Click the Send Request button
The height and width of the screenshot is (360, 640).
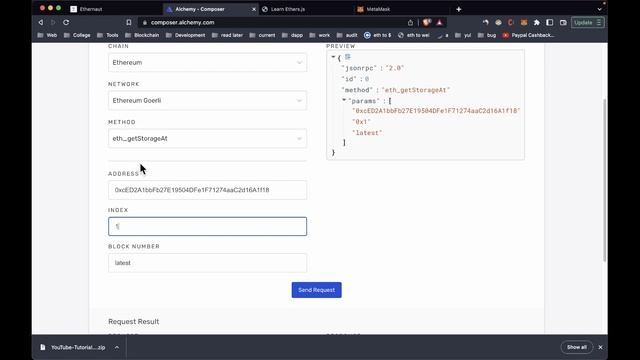[316, 290]
